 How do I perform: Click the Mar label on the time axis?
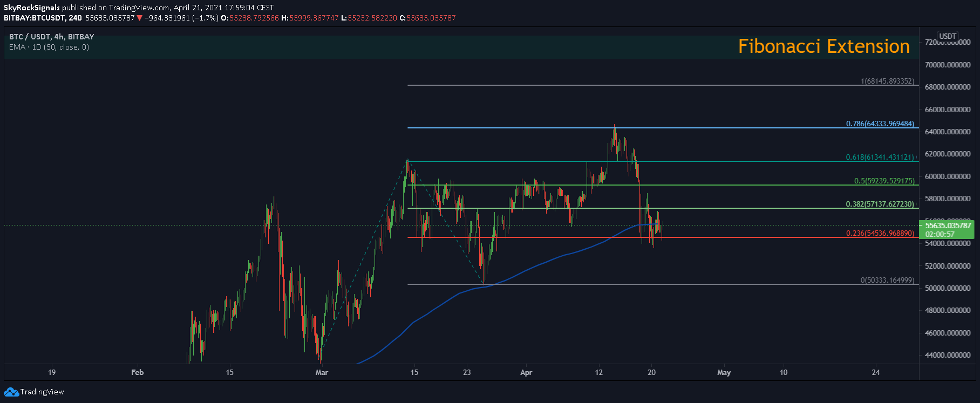322,372
